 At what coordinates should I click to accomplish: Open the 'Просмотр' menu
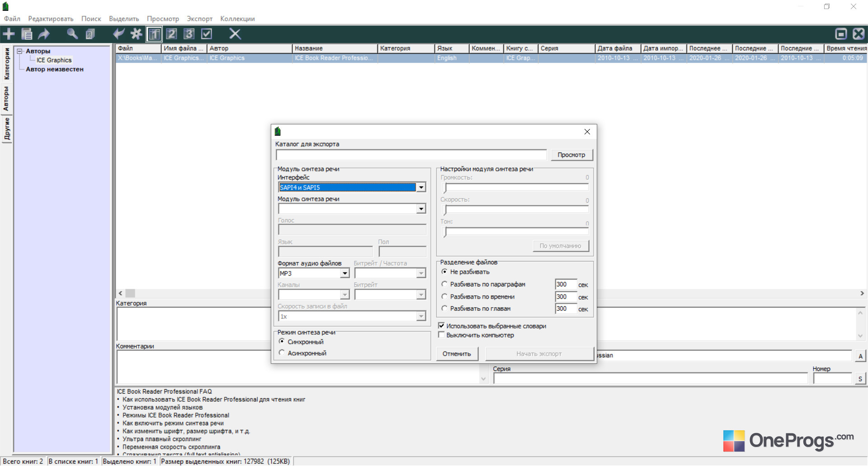point(163,19)
